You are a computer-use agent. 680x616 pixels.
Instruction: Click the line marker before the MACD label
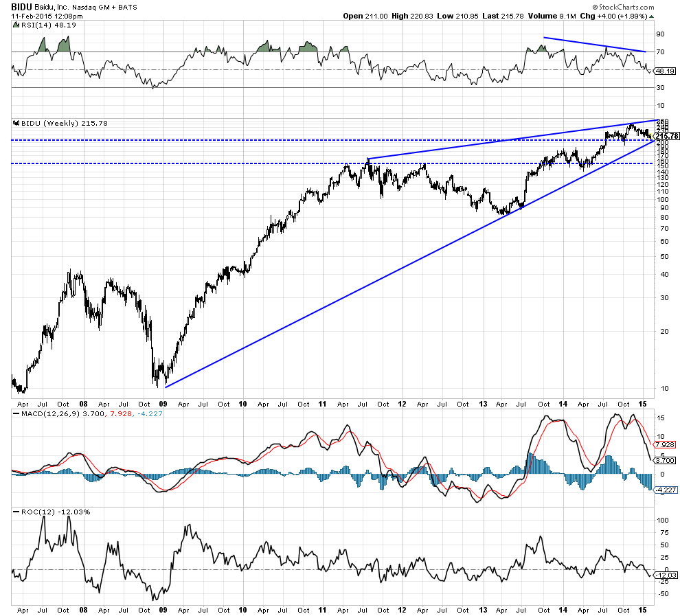click(16, 414)
